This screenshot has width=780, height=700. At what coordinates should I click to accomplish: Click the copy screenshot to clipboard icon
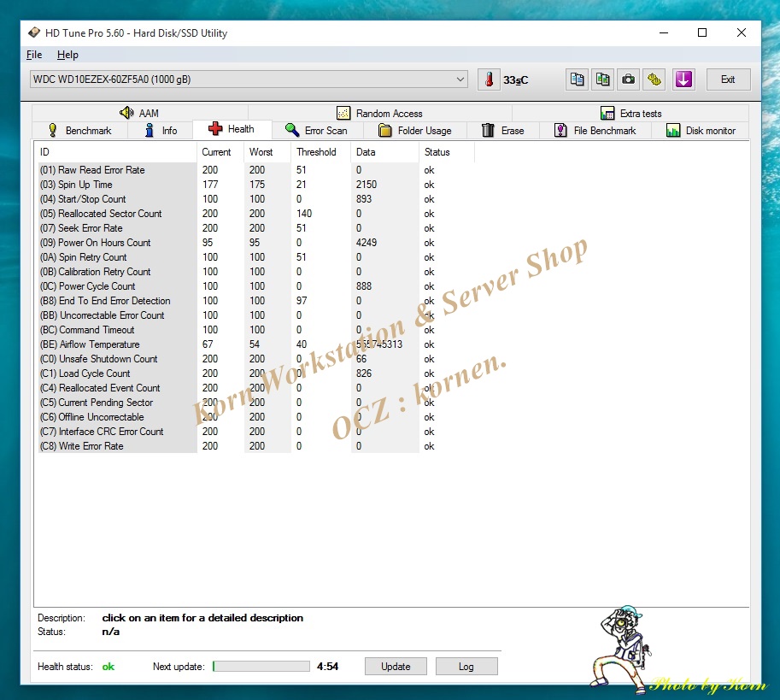(x=602, y=79)
